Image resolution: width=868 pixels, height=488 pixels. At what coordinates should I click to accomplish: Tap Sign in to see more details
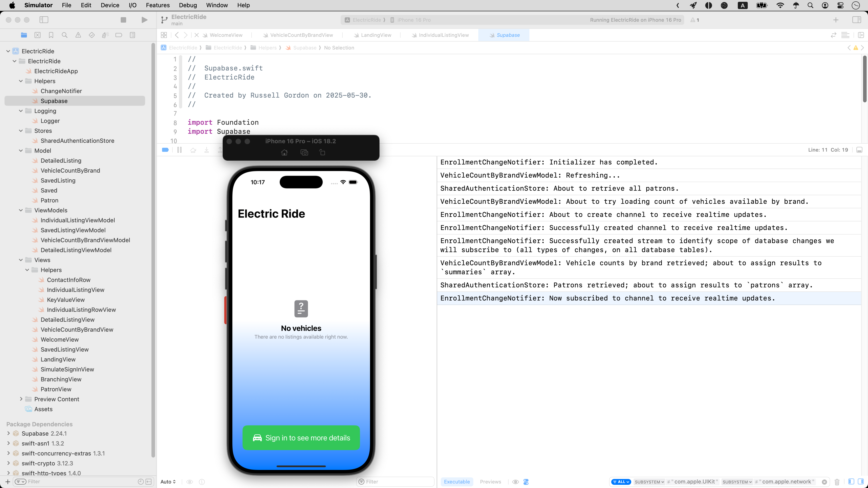(x=301, y=437)
